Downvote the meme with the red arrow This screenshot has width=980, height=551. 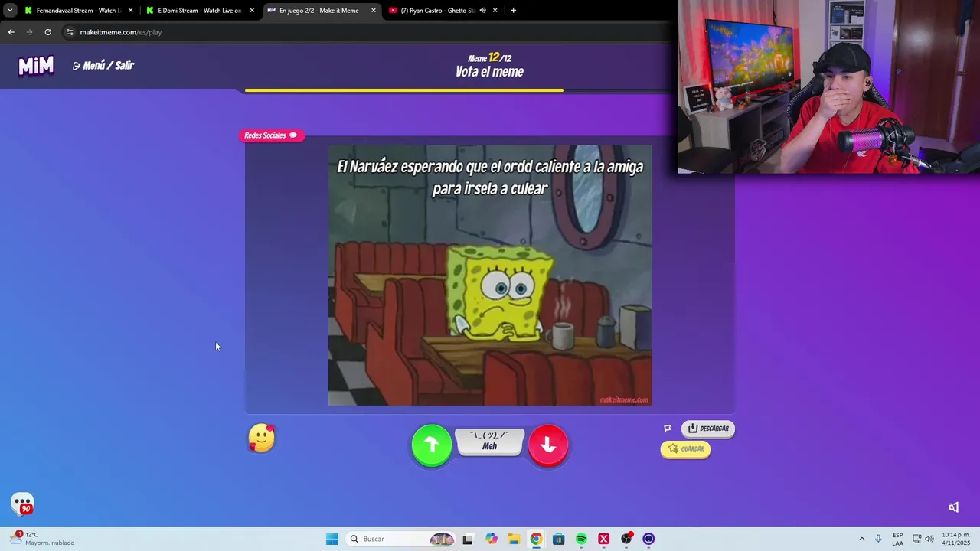point(548,445)
